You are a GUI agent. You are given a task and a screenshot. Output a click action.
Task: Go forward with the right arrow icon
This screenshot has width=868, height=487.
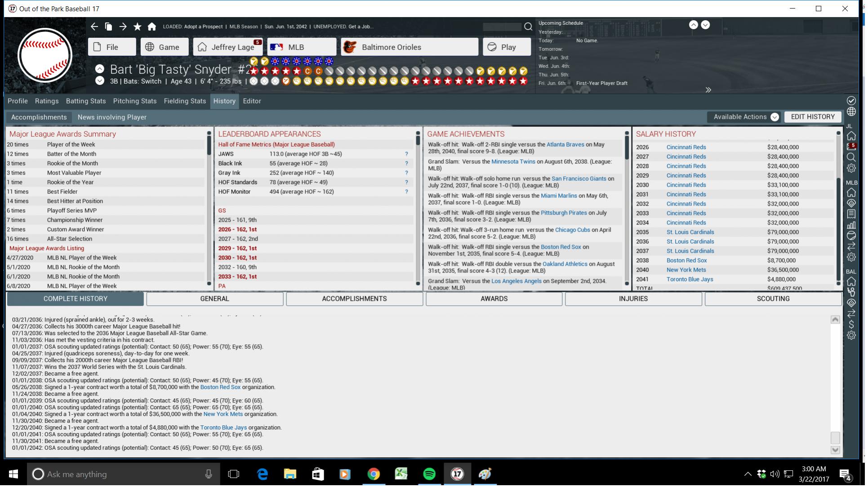(123, 27)
